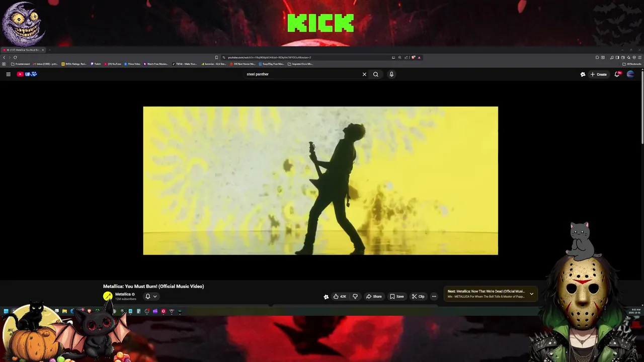Open the Entertainment bookmarks folder
Screen dimensions: 644x362
click(20, 64)
